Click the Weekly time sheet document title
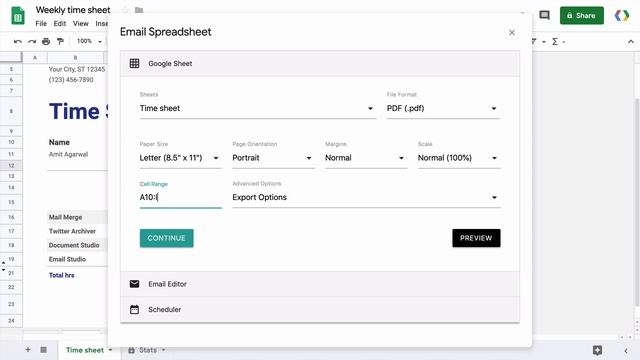Screen dimensions: 640x360 (x=73, y=10)
